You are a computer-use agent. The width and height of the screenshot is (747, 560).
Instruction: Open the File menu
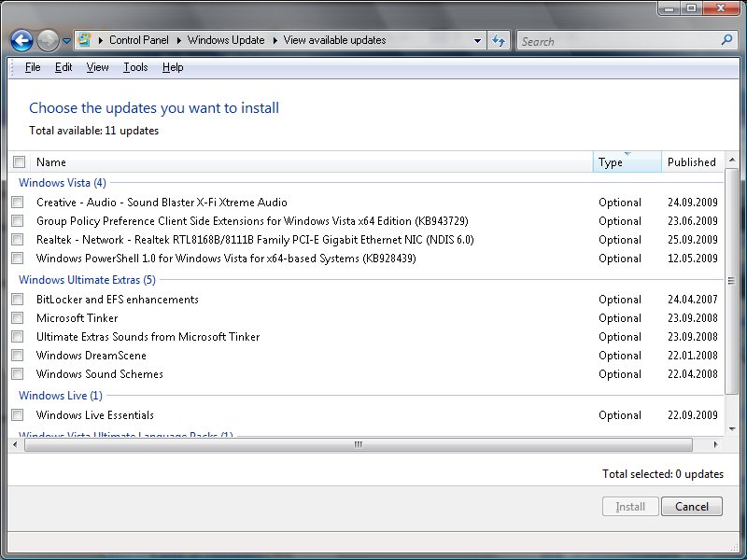click(x=33, y=67)
